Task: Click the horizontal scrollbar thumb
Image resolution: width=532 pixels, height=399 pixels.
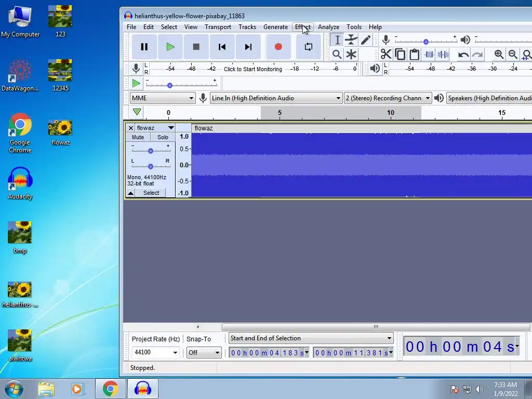Action: [x=376, y=327]
